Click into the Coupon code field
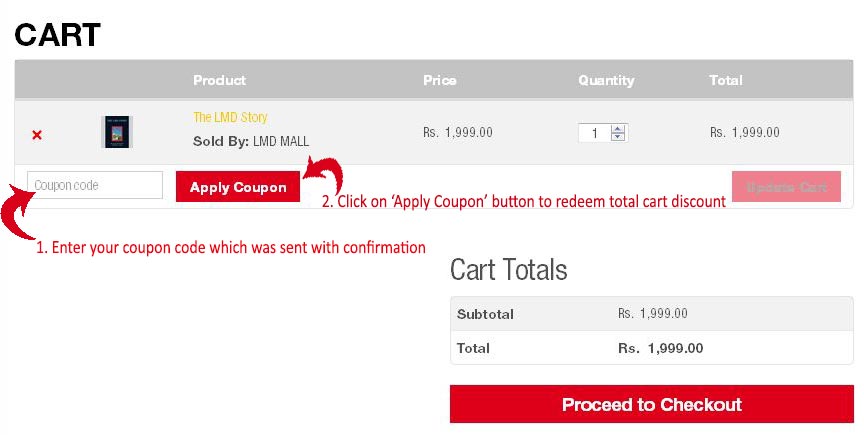Image resolution: width=864 pixels, height=435 pixels. point(95,185)
